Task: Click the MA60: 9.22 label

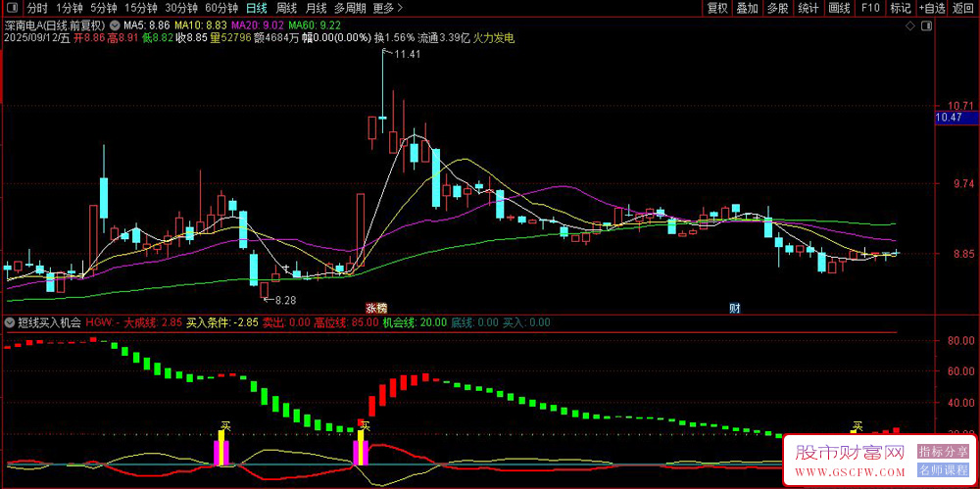Action: pos(315,25)
